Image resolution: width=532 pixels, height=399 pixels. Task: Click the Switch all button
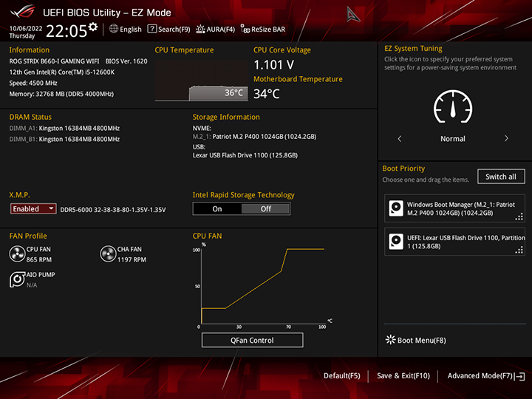[x=501, y=177]
